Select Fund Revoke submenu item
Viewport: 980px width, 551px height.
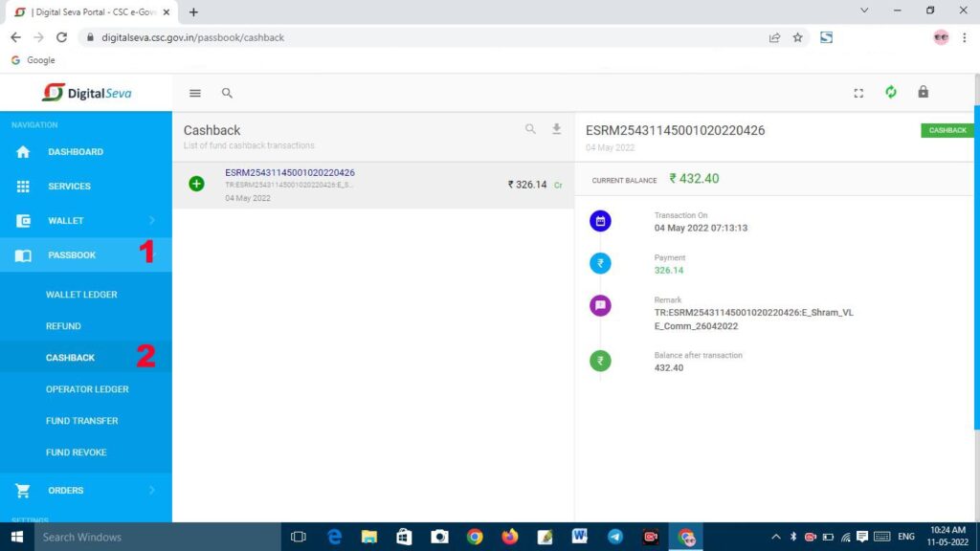click(77, 452)
